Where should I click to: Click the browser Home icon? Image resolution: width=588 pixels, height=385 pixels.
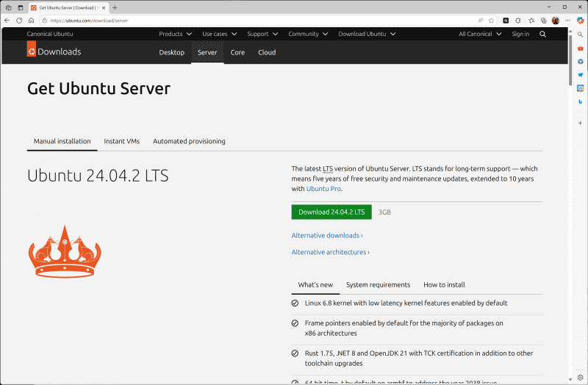click(x=31, y=21)
